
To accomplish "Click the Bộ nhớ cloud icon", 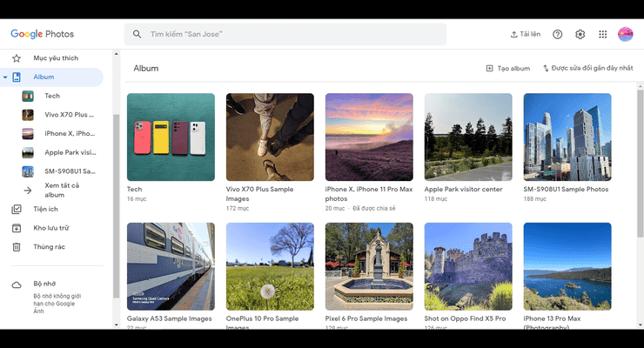I will (17, 284).
